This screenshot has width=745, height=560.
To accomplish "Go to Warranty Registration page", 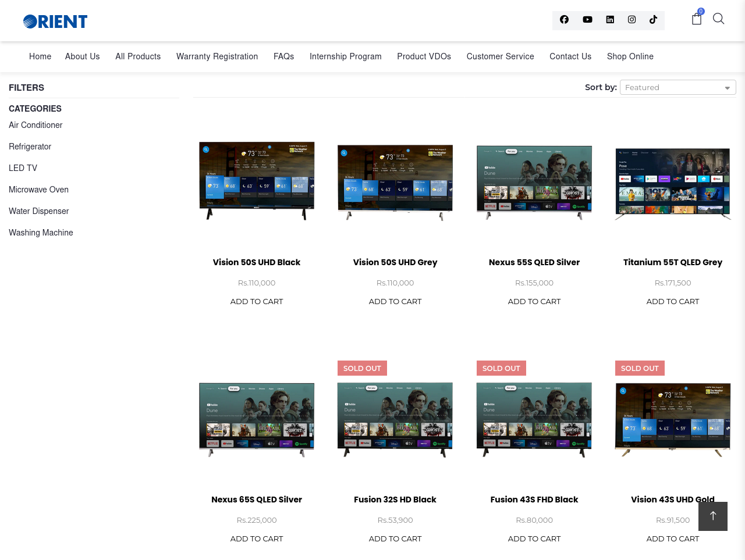I will pos(217,56).
